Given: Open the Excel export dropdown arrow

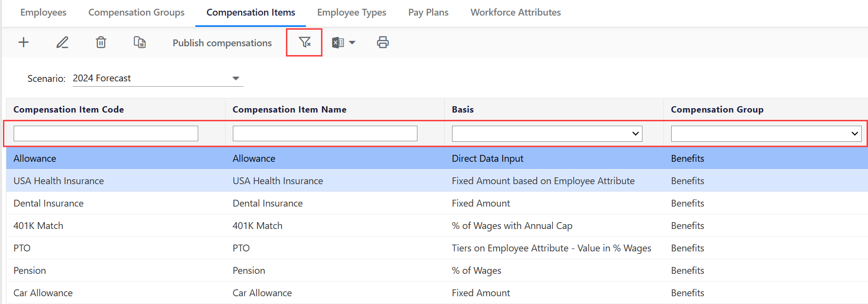Looking at the screenshot, I should [352, 43].
